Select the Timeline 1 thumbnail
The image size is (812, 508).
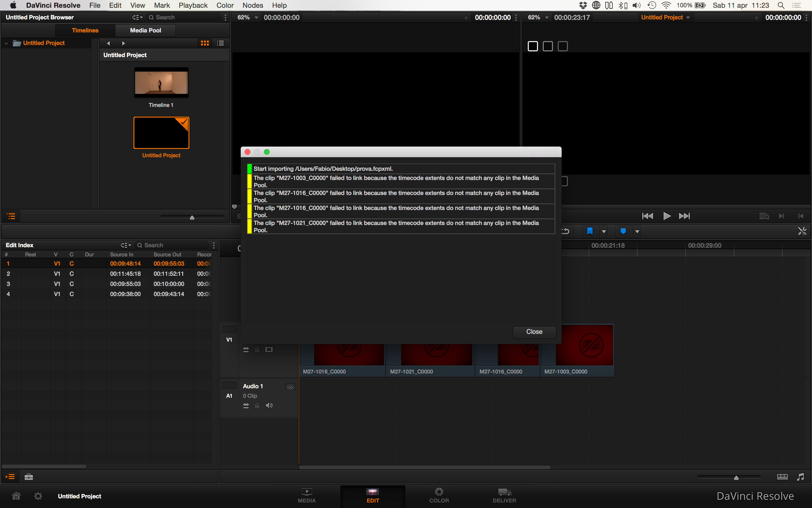(161, 83)
